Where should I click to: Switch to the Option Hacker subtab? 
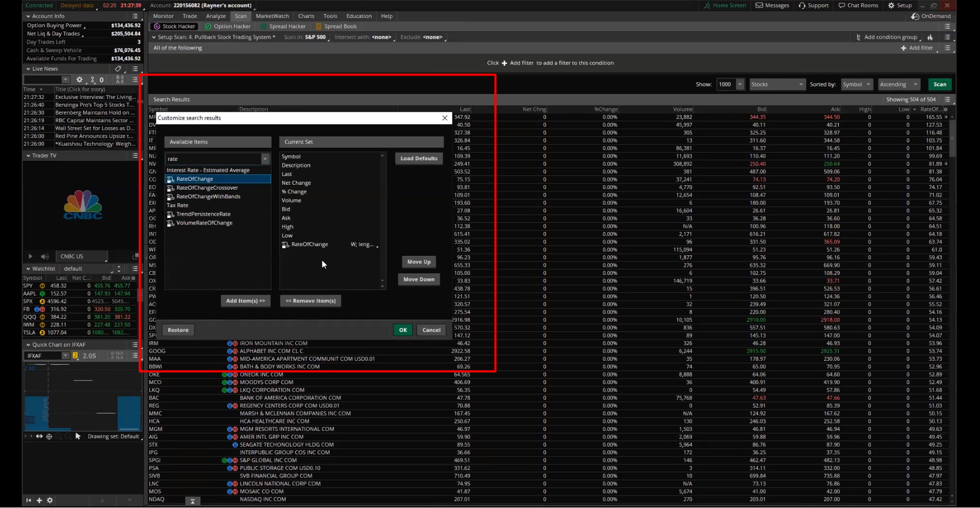click(x=228, y=27)
